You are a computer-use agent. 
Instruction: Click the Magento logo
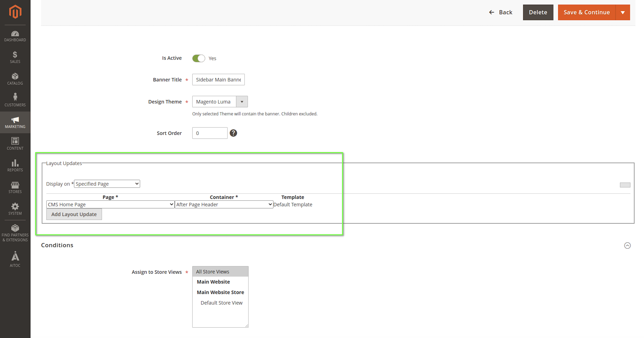pyautogui.click(x=15, y=12)
